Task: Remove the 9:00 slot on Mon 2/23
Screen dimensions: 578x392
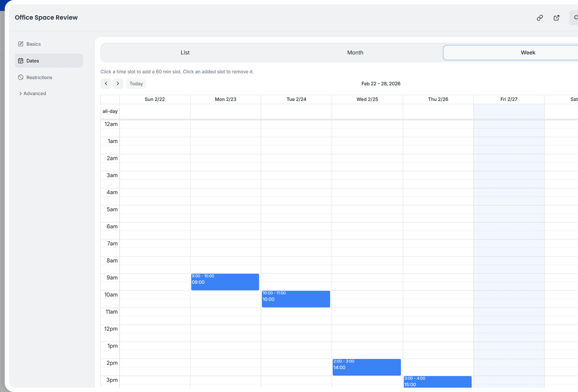Action: (225, 282)
